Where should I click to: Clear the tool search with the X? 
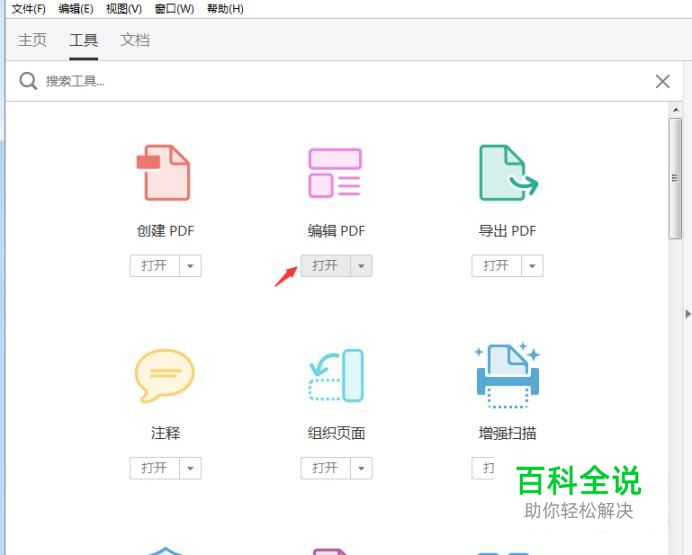[x=662, y=81]
